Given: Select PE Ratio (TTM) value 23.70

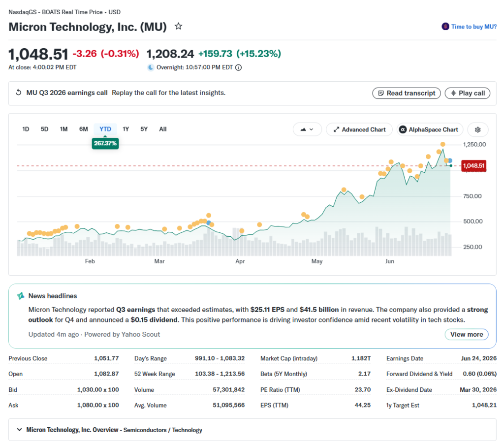Looking at the screenshot, I should [363, 390].
